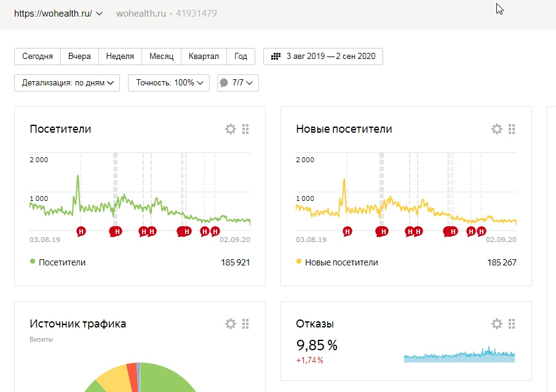Viewport: 556px width, 392px height.
Task: Open the https://wohealth.ru/ site selector dropdown
Action: click(x=58, y=14)
